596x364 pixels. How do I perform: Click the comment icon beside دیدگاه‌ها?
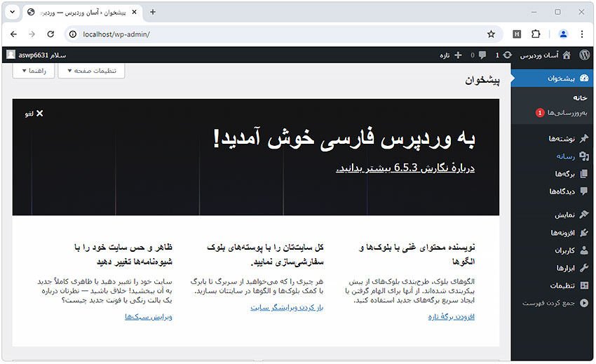click(584, 191)
